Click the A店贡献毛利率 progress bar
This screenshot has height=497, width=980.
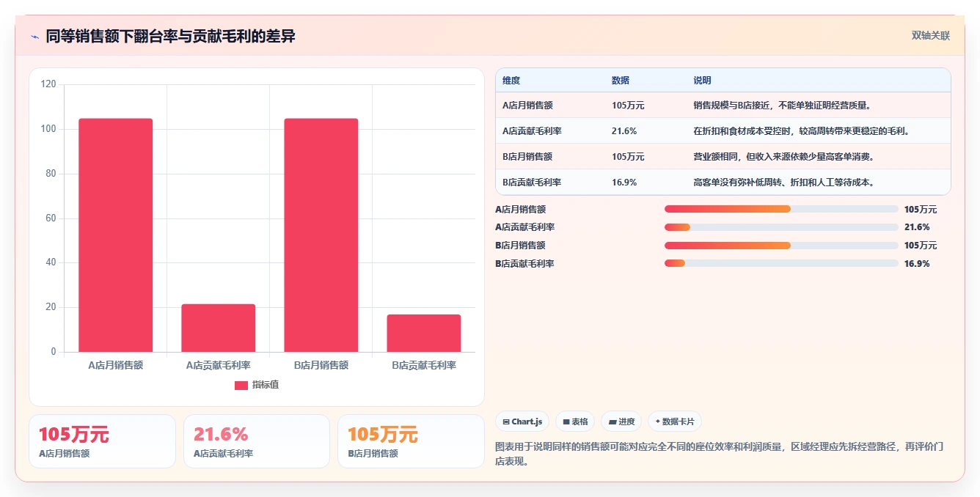(781, 227)
